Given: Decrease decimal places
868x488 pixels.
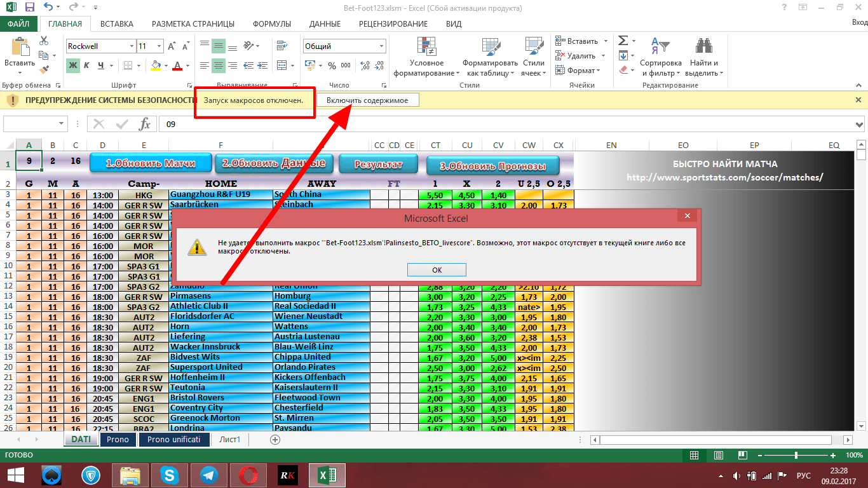Looking at the screenshot, I should point(379,65).
